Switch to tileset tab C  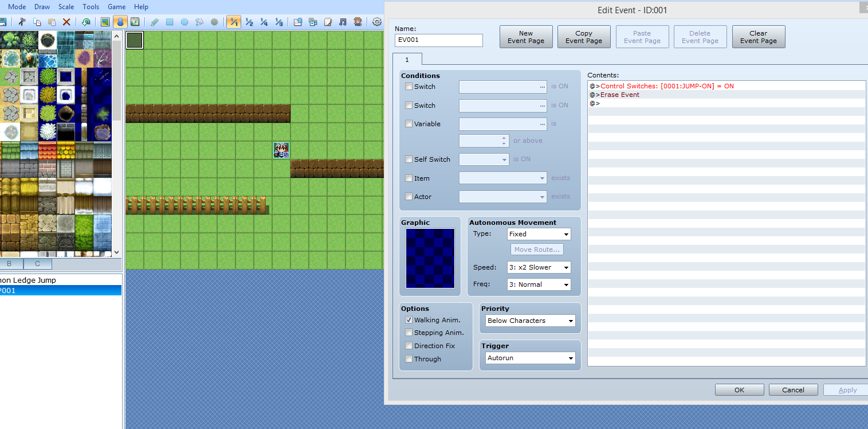point(37,263)
